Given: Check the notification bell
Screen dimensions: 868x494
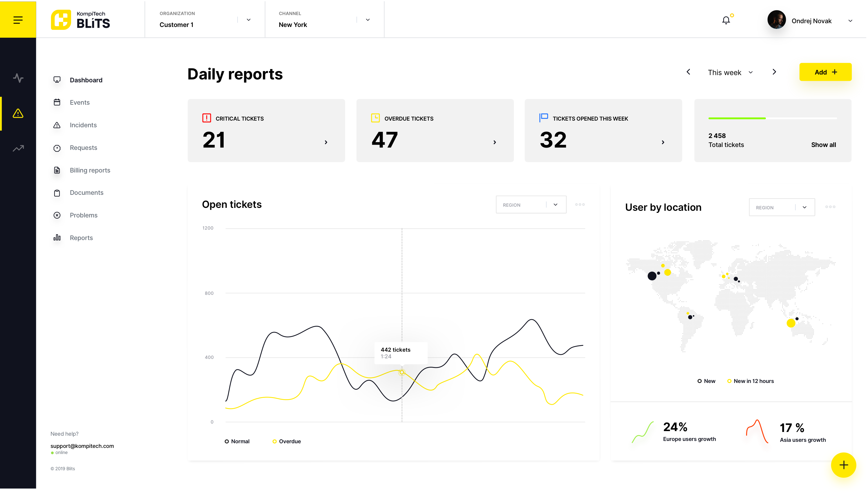Looking at the screenshot, I should [726, 20].
